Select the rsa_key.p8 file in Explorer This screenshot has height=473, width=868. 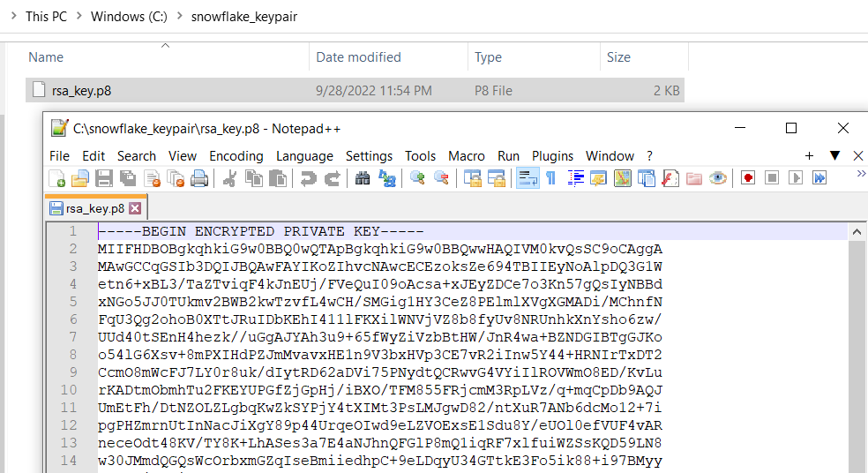coord(83,90)
